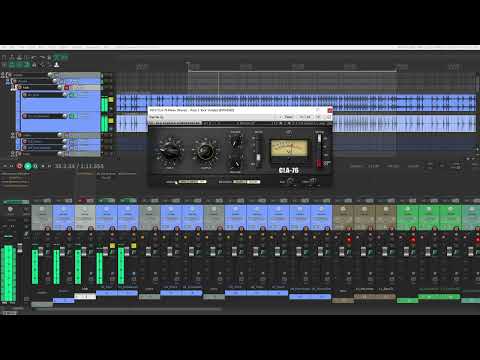
Task: Click the CLA-76 Analog mode selector at bottom
Action: click(246, 182)
